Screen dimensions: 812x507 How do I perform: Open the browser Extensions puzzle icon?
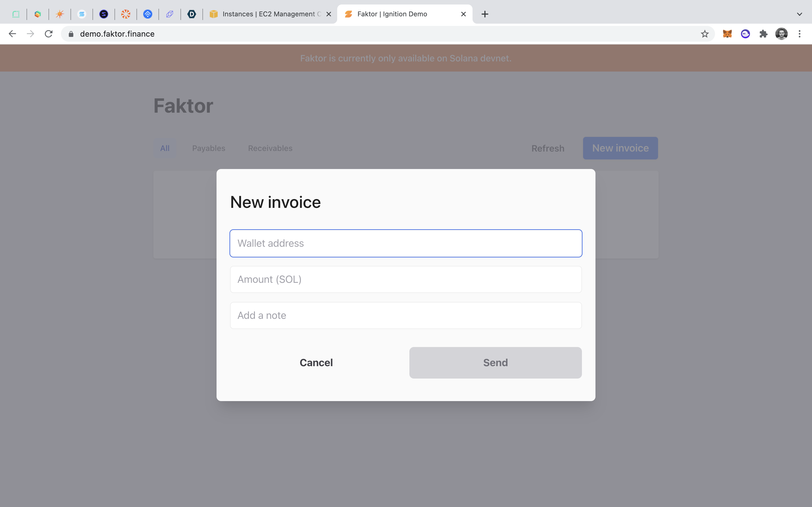pos(763,34)
